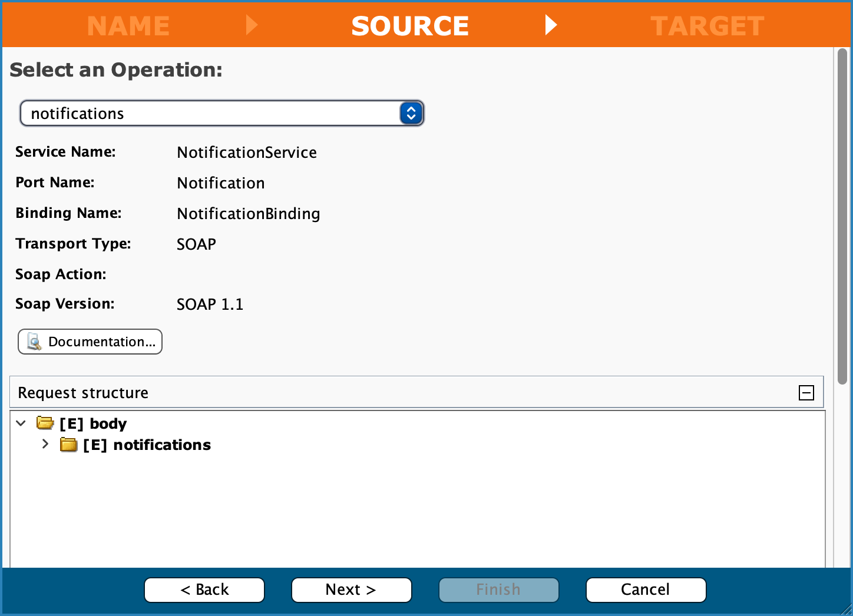The image size is (853, 616).
Task: Collapse the body tree node chevron
Action: coord(21,423)
